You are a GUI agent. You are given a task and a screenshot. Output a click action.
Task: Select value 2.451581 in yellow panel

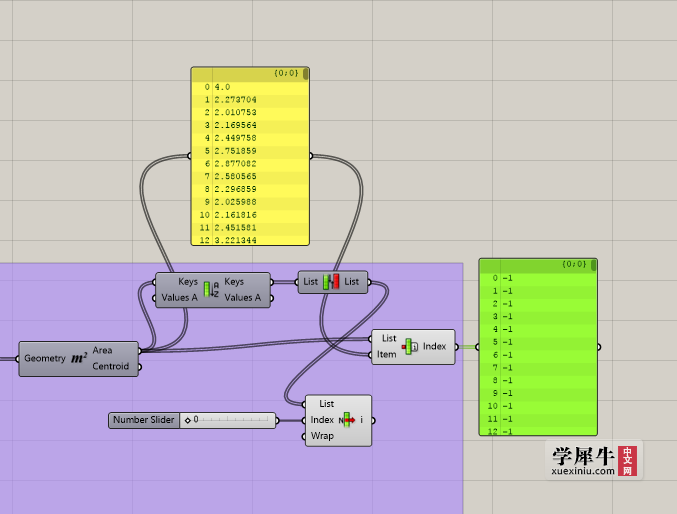pyautogui.click(x=235, y=228)
